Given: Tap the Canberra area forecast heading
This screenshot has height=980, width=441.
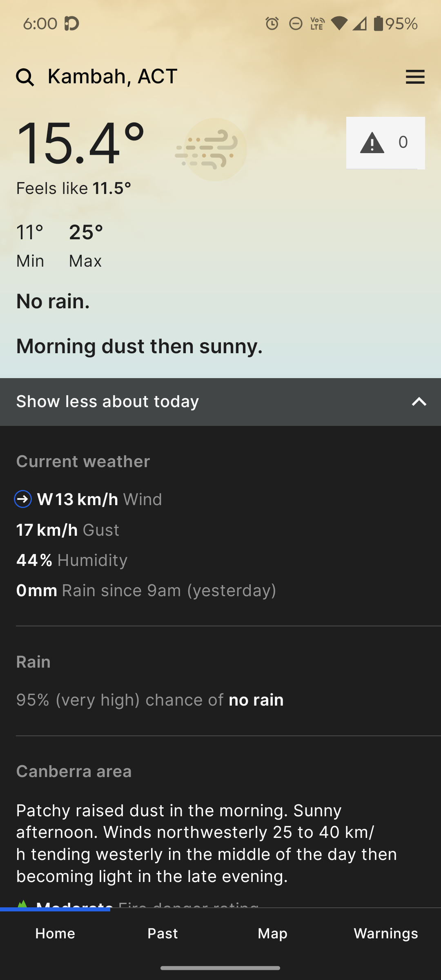Looking at the screenshot, I should (74, 771).
